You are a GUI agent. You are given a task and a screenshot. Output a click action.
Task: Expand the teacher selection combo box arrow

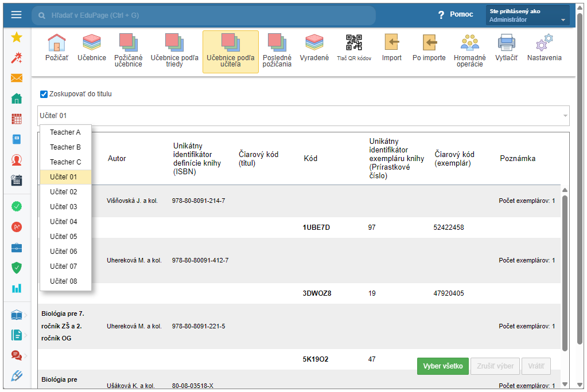[565, 116]
